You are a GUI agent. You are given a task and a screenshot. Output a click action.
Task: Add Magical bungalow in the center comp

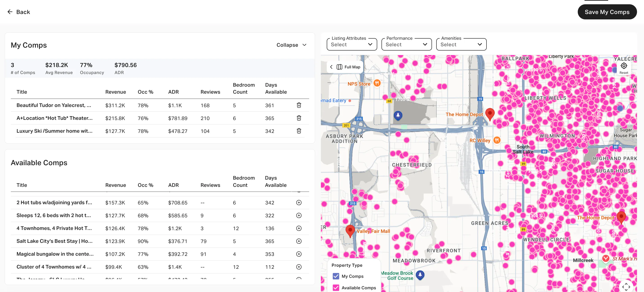click(x=299, y=254)
